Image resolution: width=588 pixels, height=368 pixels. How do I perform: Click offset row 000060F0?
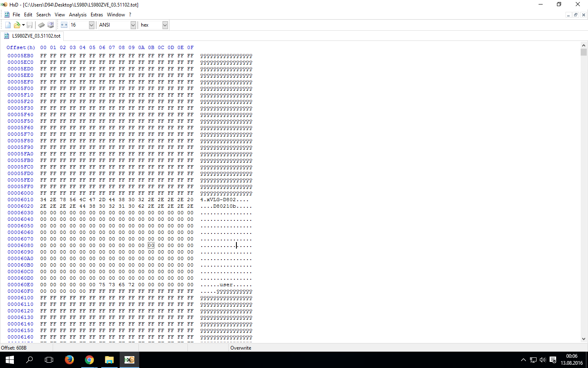[x=20, y=291]
